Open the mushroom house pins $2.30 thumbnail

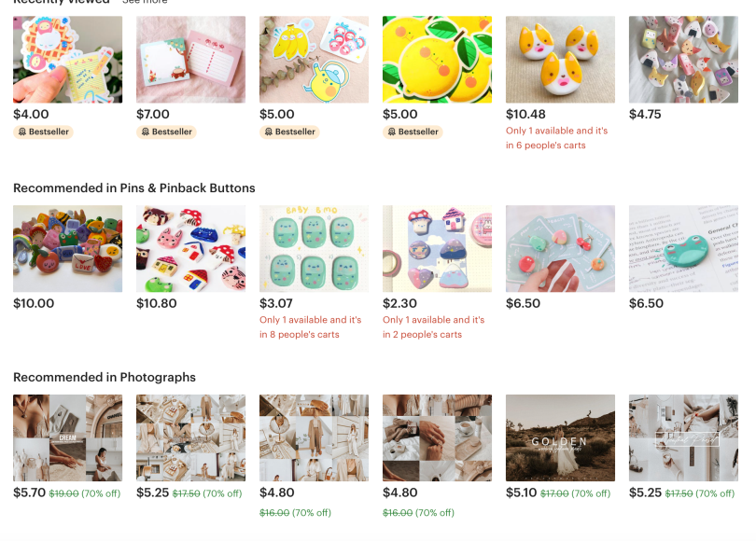[x=438, y=249]
